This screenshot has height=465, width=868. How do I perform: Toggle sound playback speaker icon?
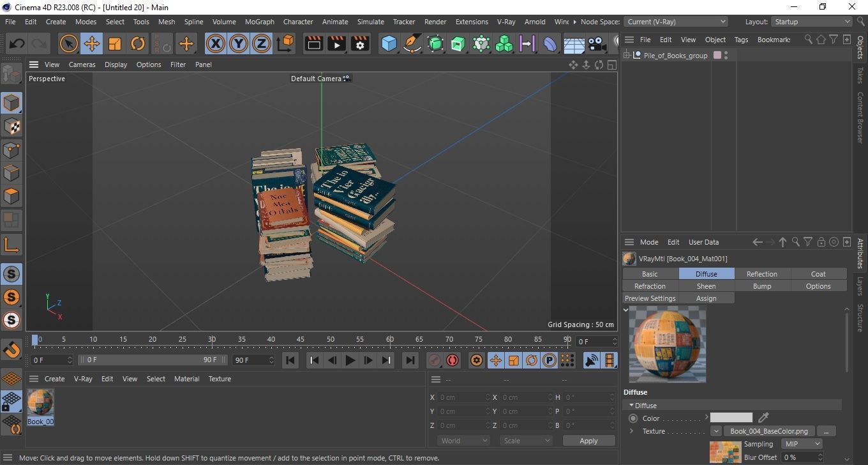click(592, 360)
